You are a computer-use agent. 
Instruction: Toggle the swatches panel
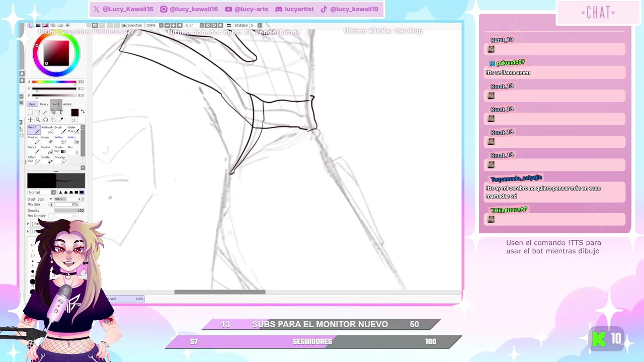pos(60,25)
